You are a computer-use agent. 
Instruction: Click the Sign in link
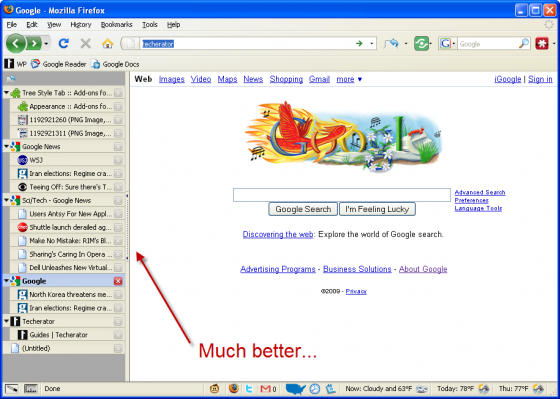tap(540, 79)
